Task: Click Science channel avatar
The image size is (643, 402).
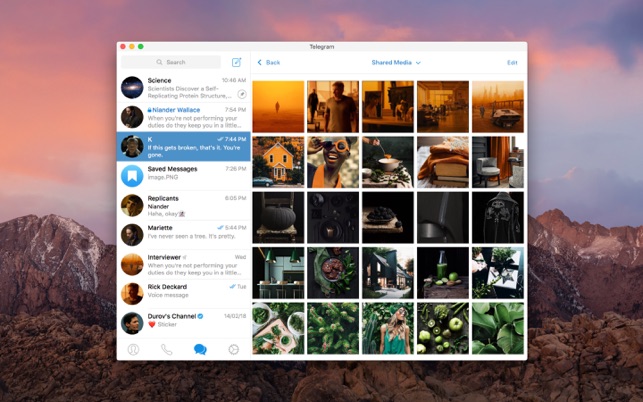Action: point(132,87)
